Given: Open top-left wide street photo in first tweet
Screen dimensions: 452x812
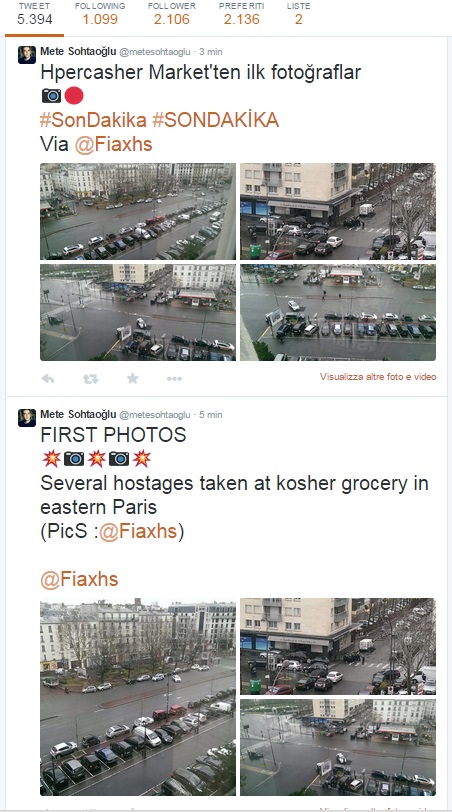Looking at the screenshot, I should [138, 211].
